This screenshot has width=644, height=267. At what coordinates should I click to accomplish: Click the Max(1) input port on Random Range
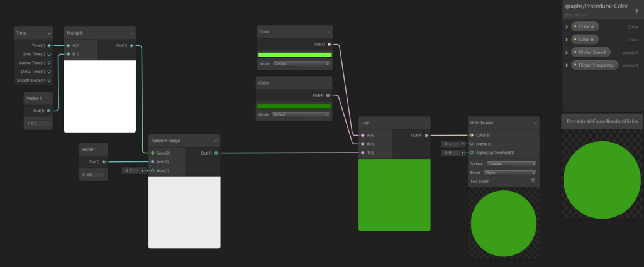pyautogui.click(x=152, y=170)
